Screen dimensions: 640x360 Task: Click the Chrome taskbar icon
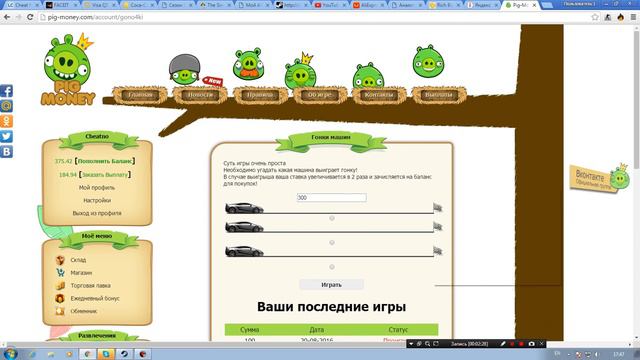87,354
